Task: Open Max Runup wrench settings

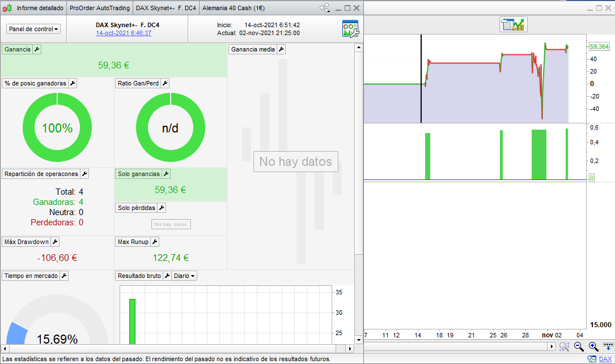Action: [155, 242]
